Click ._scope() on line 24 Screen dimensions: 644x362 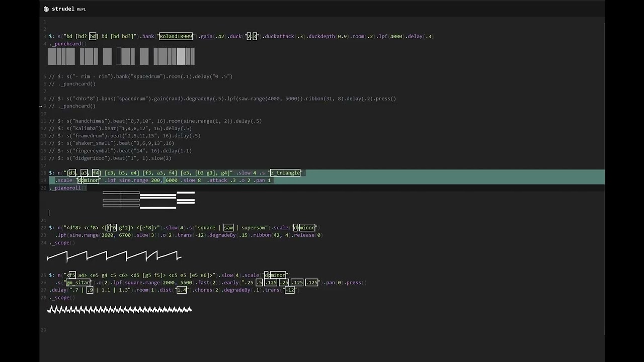click(62, 243)
